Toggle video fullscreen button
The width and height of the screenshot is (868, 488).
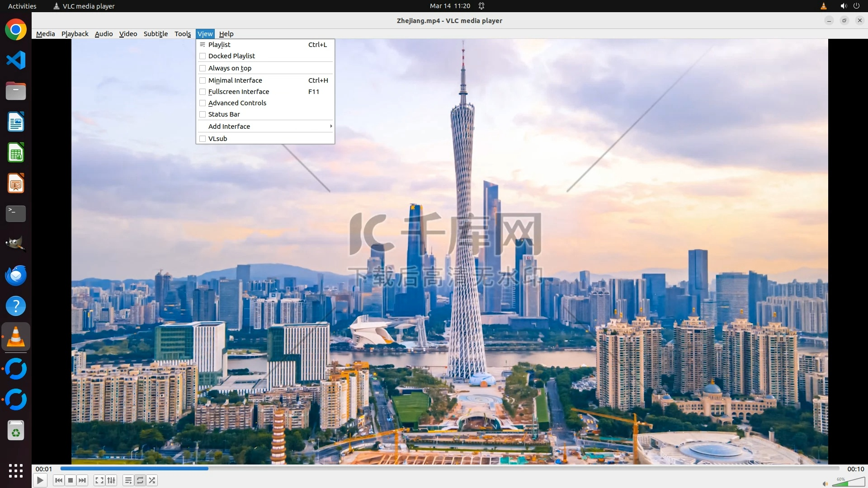coord(99,480)
